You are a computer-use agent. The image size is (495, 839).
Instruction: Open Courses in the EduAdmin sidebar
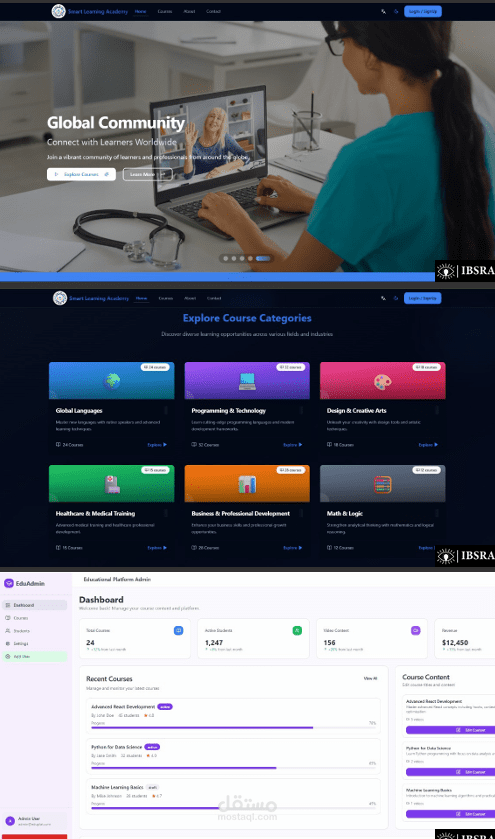[35, 618]
